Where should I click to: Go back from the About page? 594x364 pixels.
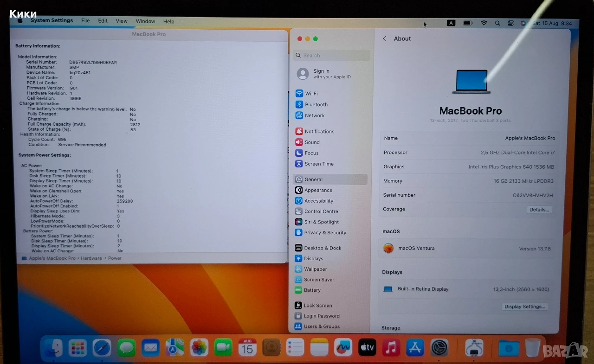pos(385,39)
